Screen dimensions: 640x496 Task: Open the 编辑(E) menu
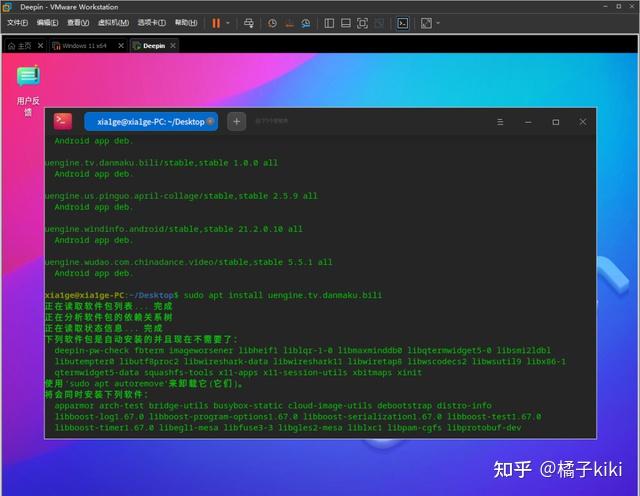click(x=47, y=23)
